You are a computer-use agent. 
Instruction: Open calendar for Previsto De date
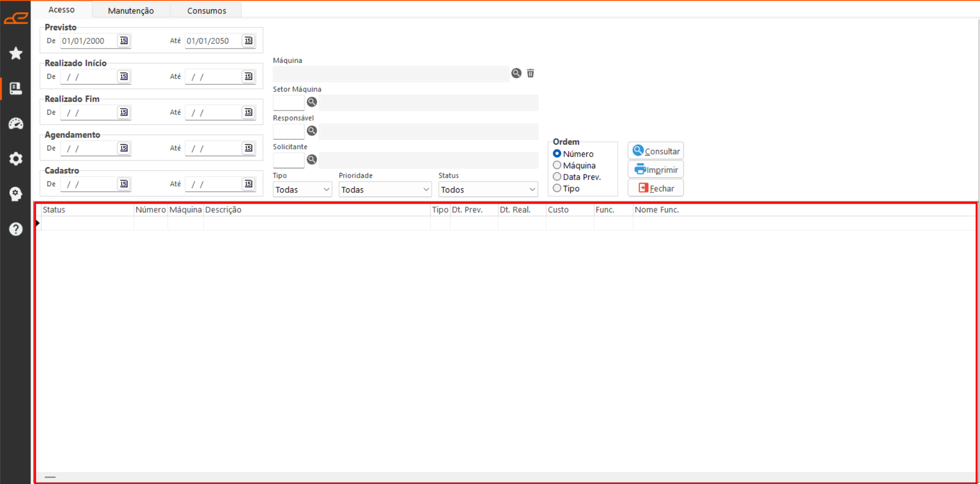click(x=124, y=41)
